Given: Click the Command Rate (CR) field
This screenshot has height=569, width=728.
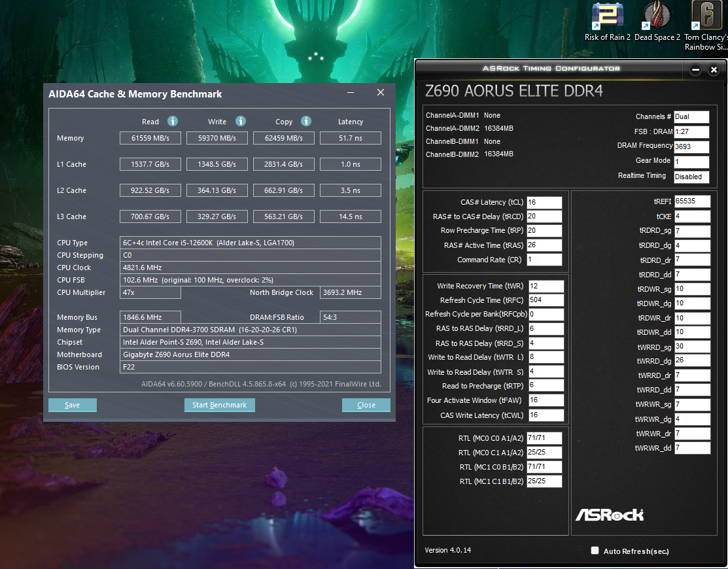Looking at the screenshot, I should coord(545,260).
